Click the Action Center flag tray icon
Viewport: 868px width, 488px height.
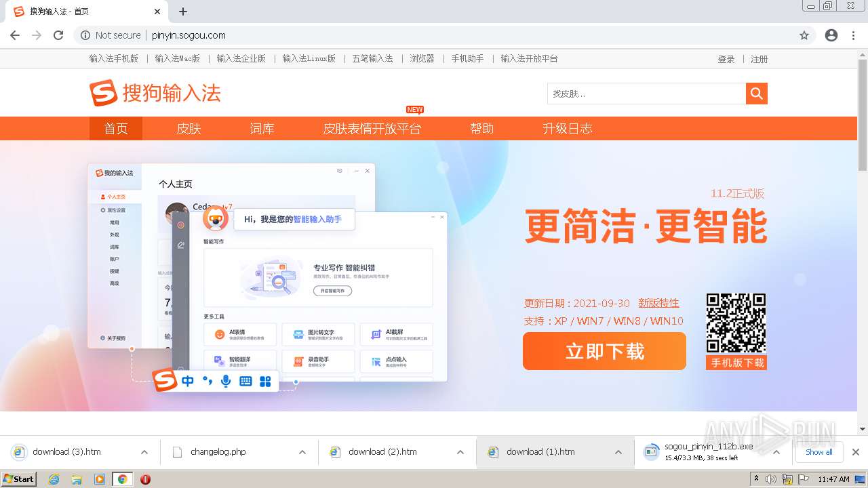[x=802, y=479]
